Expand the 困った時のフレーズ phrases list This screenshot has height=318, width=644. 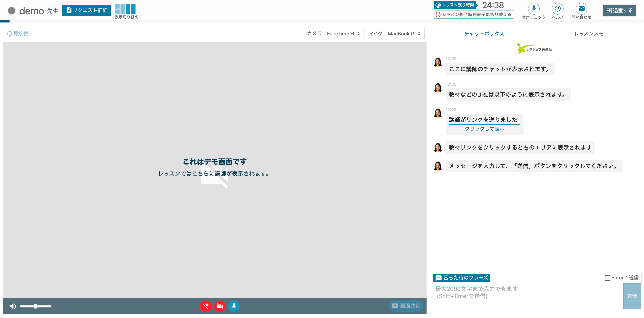click(461, 278)
